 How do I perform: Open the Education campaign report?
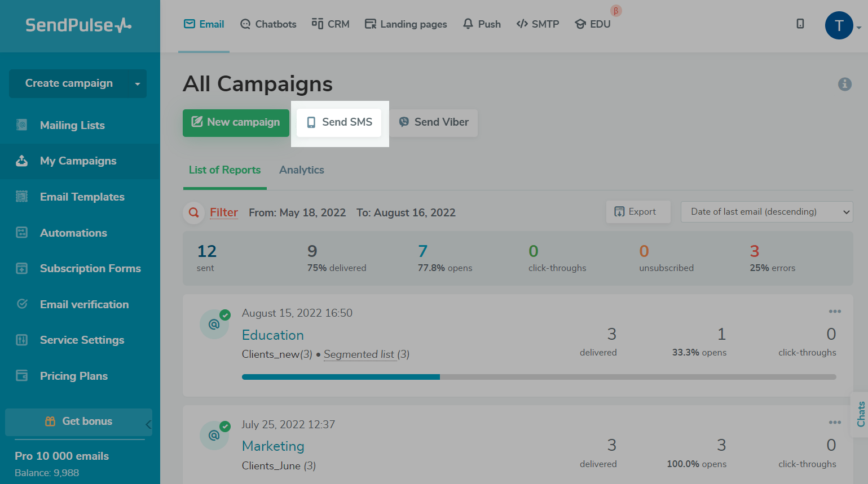pos(273,335)
